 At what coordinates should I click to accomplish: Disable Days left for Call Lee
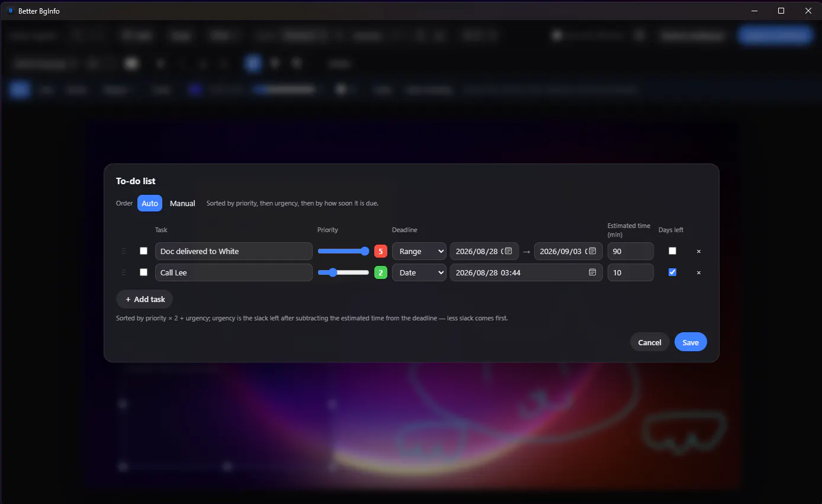point(672,272)
